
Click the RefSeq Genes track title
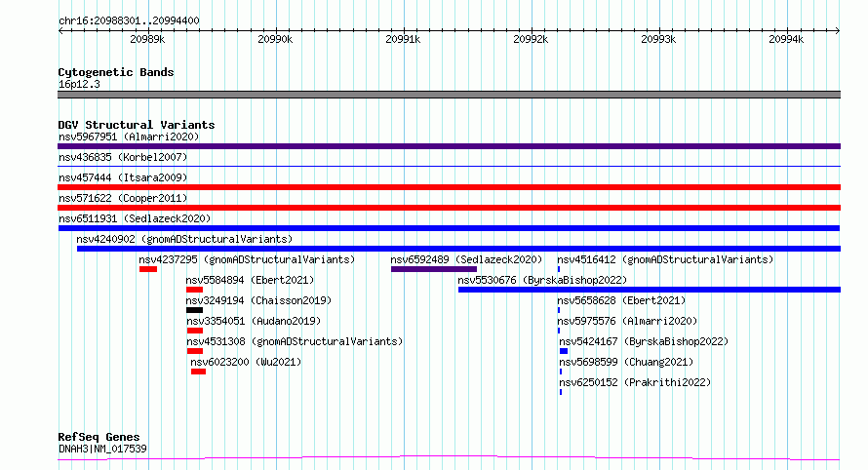click(99, 437)
